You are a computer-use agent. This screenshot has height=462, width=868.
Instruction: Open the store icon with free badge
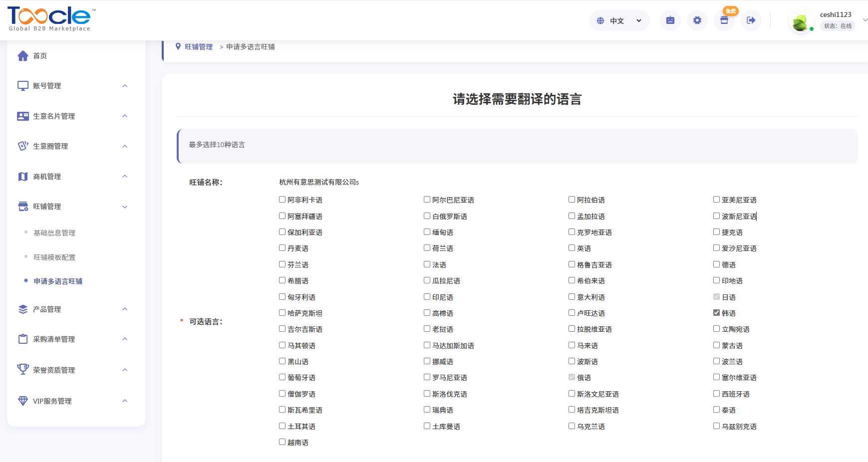(x=724, y=20)
